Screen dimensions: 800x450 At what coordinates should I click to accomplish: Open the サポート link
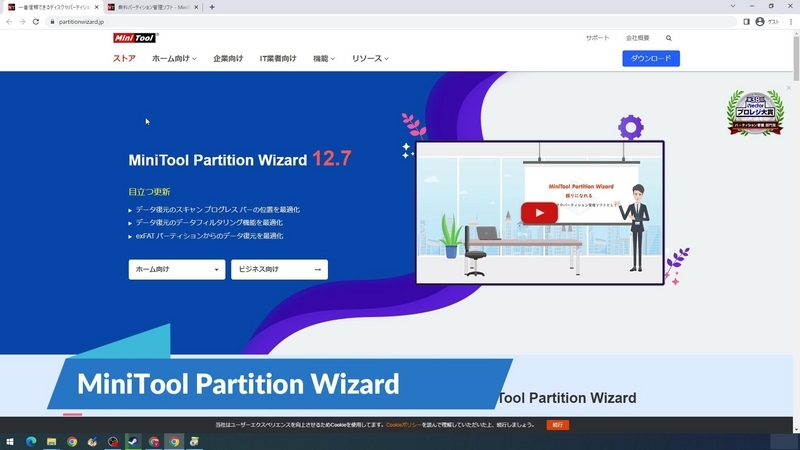click(x=597, y=38)
